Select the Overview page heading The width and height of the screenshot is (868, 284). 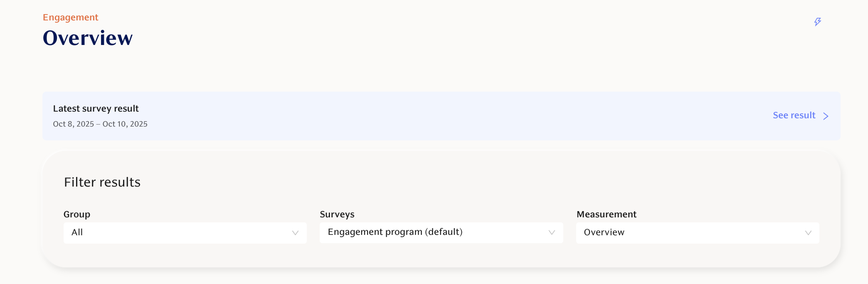tap(88, 38)
